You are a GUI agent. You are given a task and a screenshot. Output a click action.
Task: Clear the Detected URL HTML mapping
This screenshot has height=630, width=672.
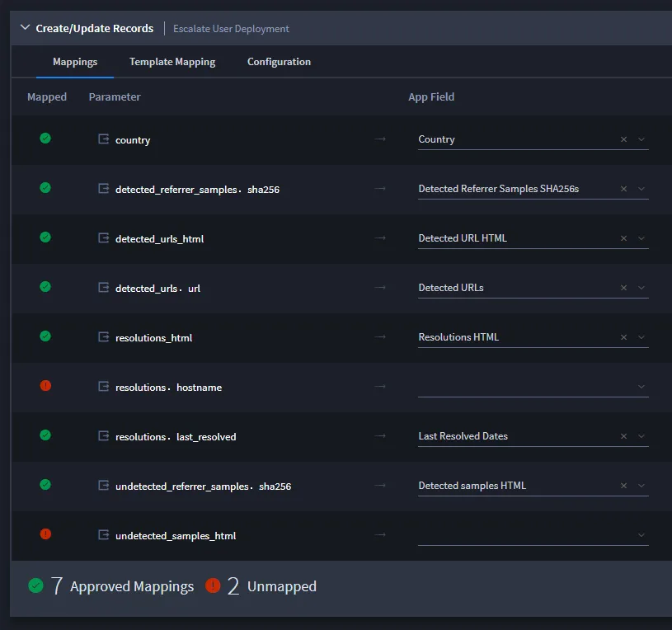pos(623,238)
